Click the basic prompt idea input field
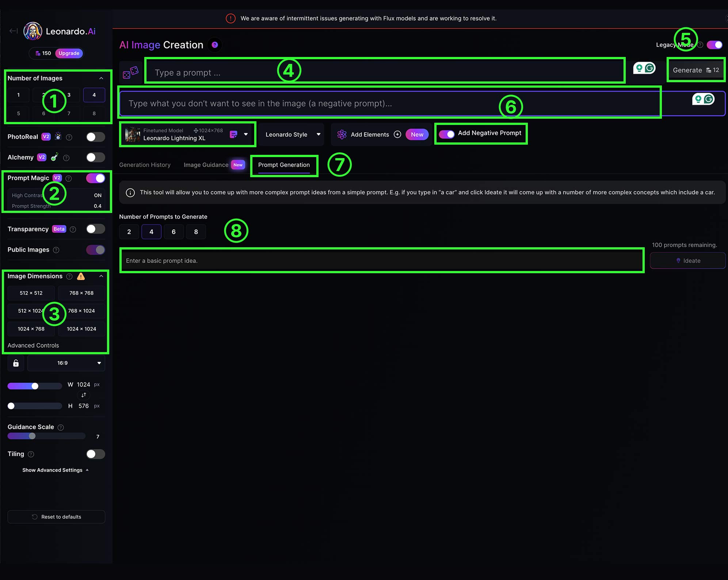Viewport: 728px width, 580px height. (x=382, y=261)
